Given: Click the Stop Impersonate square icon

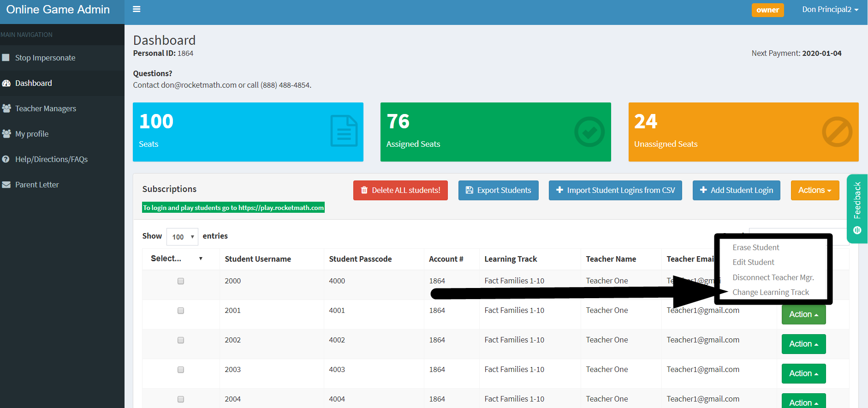Looking at the screenshot, I should [x=6, y=58].
